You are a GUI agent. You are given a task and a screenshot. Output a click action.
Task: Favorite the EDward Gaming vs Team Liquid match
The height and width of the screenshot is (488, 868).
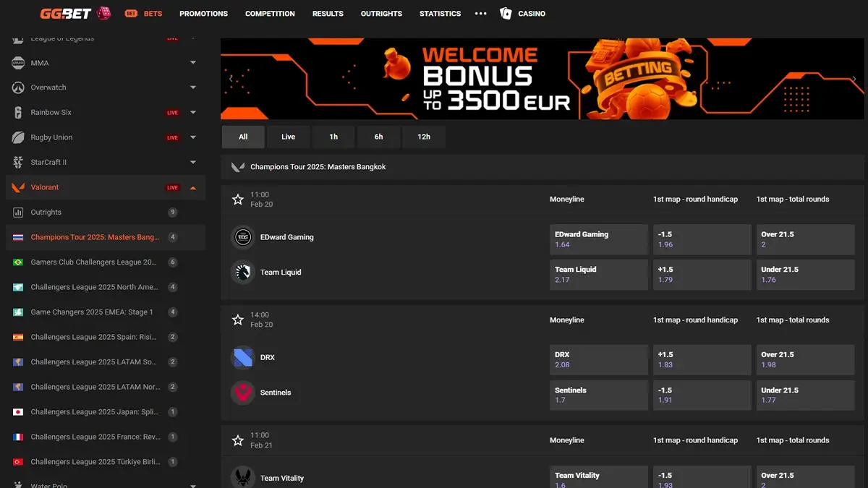(x=237, y=200)
